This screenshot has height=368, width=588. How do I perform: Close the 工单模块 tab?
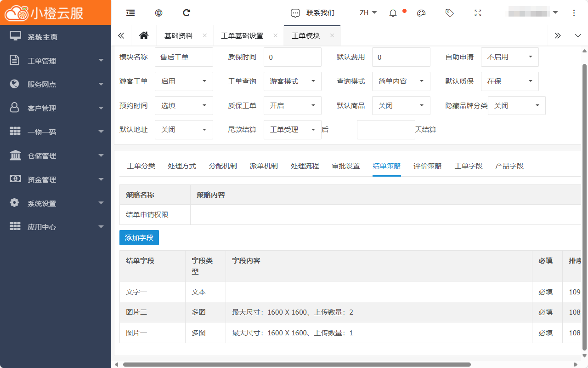(332, 35)
